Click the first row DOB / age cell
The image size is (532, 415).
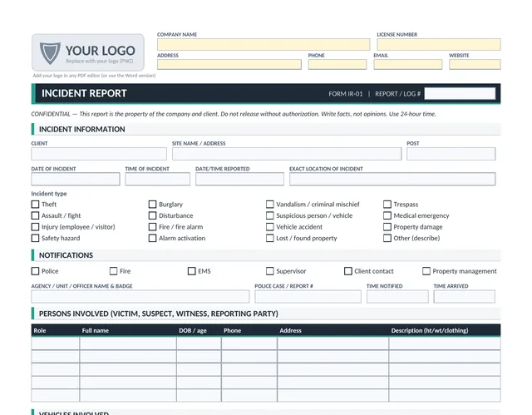click(x=199, y=343)
